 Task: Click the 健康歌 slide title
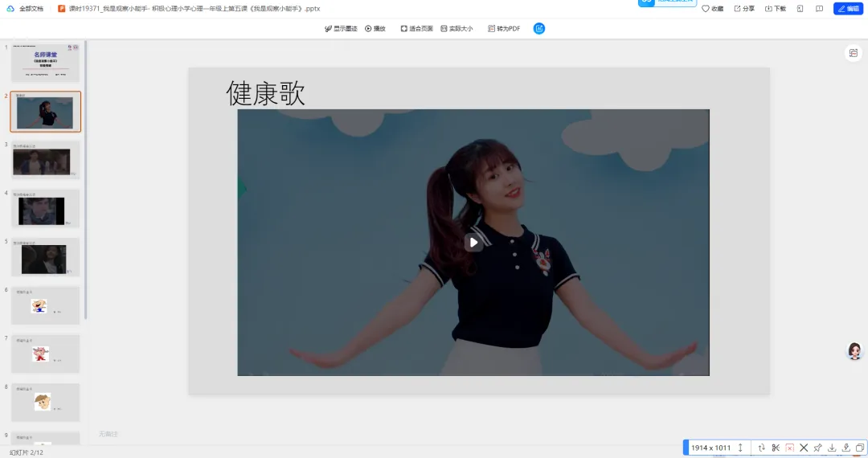(x=266, y=93)
